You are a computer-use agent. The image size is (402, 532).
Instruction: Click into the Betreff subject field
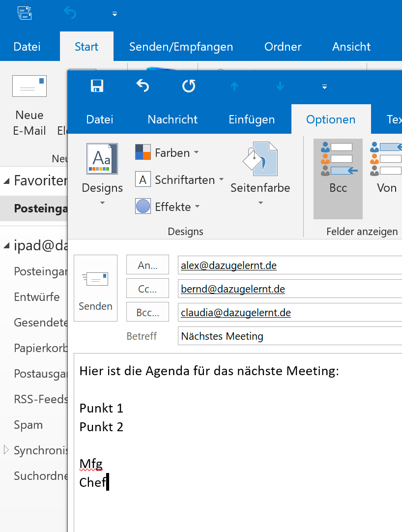click(290, 336)
